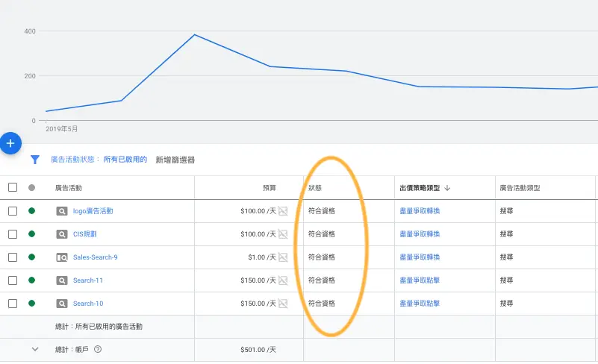Click the budget chart icon in logo廣告活動 row
Screen dimensions: 598x364
pos(283,211)
